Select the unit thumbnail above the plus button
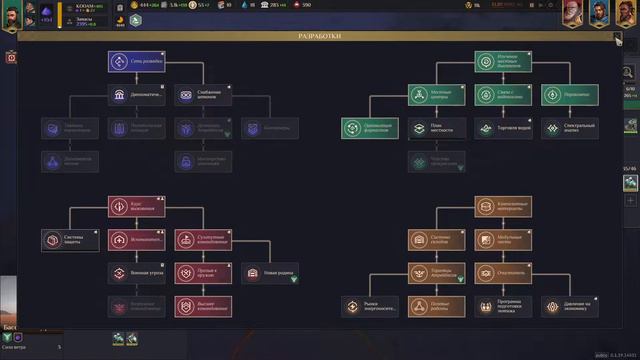The image size is (640, 360). [630, 182]
